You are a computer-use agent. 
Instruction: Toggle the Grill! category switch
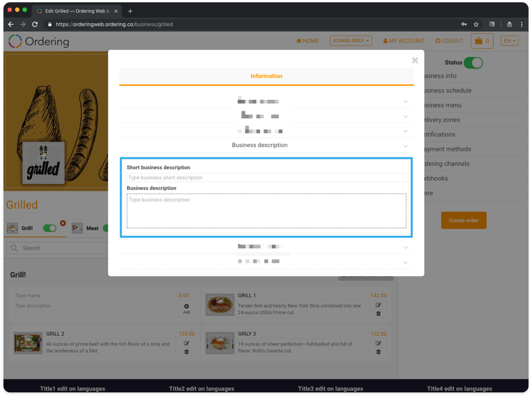tap(50, 228)
